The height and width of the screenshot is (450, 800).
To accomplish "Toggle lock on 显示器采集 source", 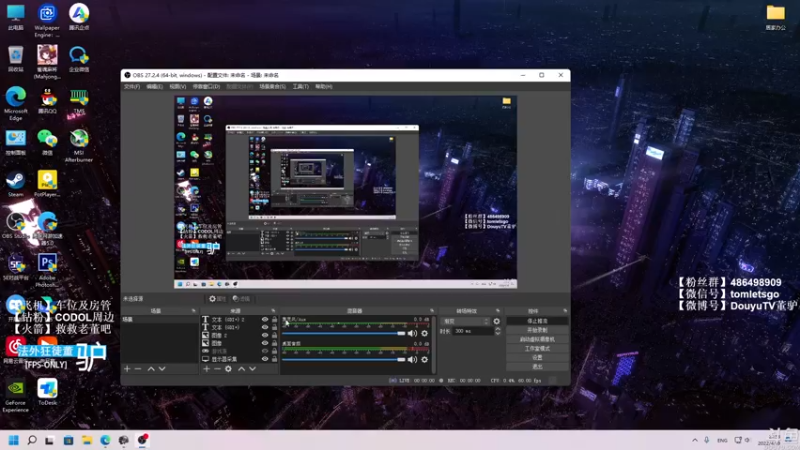I will coord(274,359).
